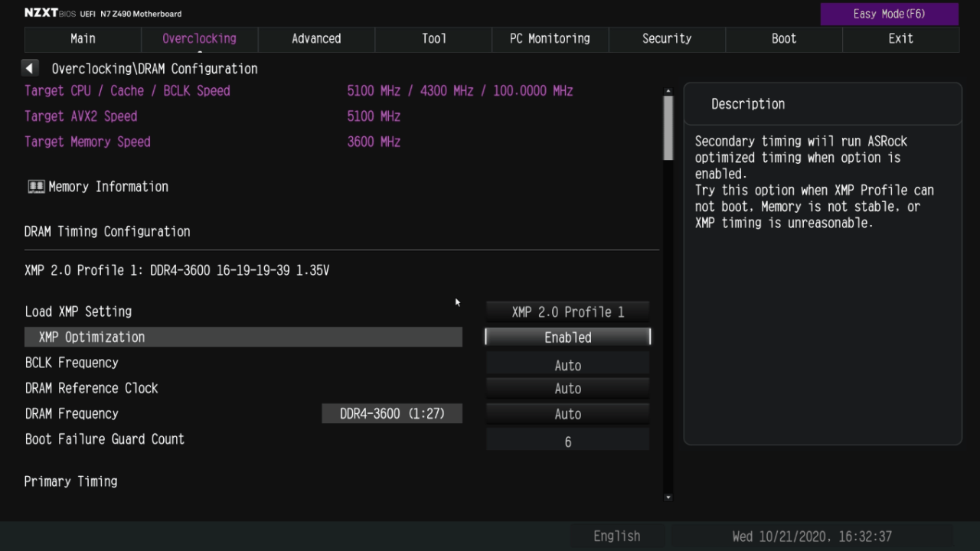The image size is (980, 551).
Task: Click the Overclocking\DRAM Configuration breadcrumb
Action: point(155,69)
